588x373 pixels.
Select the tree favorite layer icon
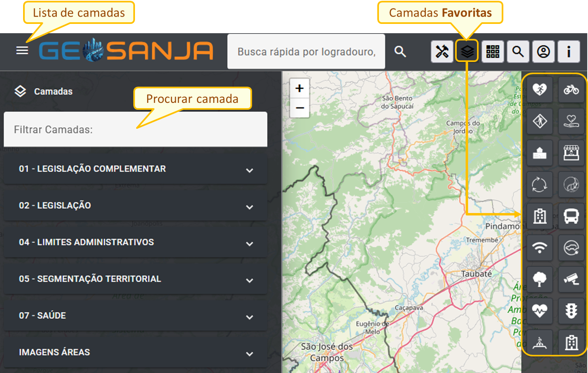point(540,279)
